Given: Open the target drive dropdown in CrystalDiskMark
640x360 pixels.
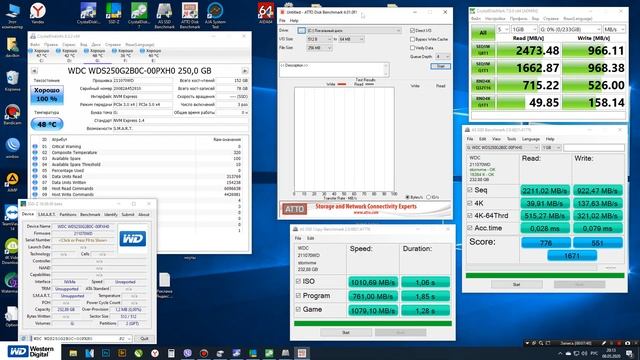Looking at the screenshot, I should (x=570, y=29).
